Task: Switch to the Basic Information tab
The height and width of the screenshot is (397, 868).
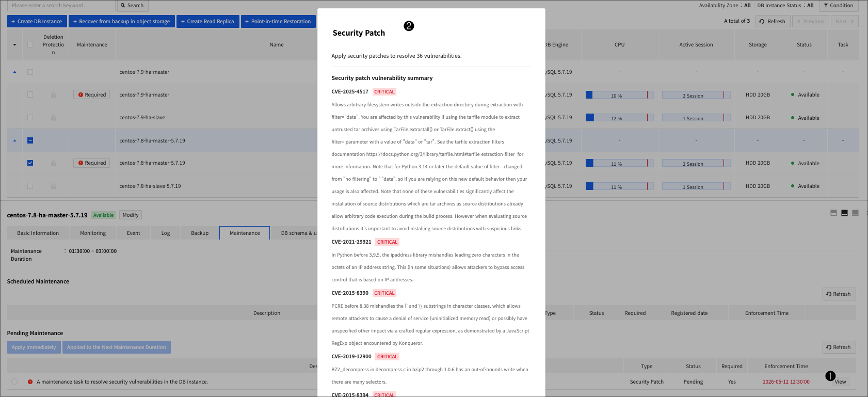Action: pos(38,233)
